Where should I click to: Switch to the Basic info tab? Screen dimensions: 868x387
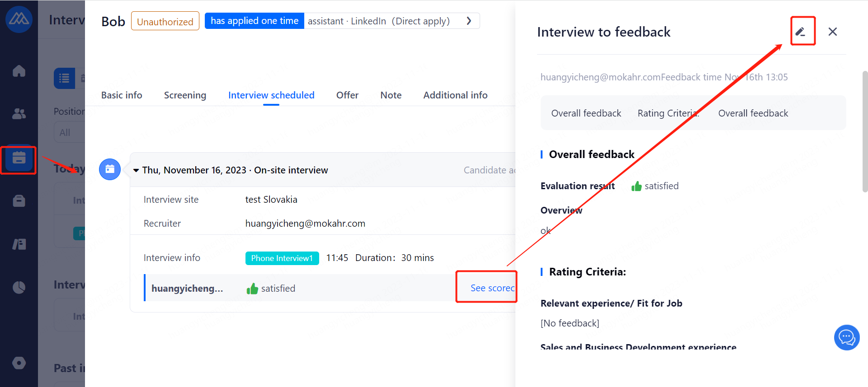tap(122, 95)
